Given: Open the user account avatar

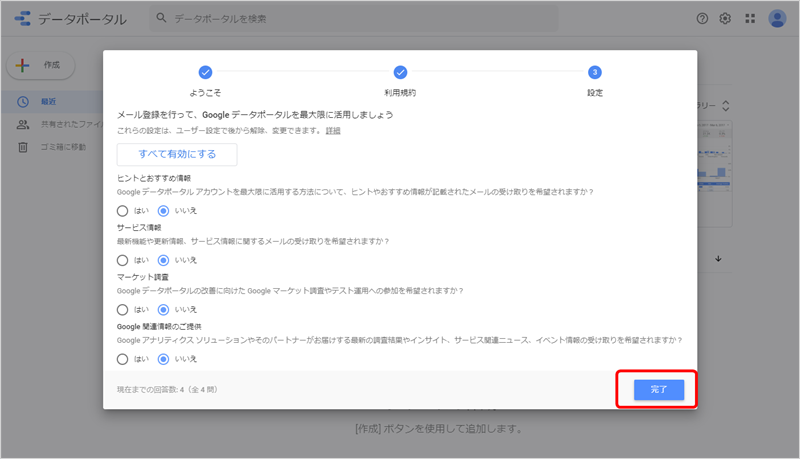Looking at the screenshot, I should tap(777, 19).
